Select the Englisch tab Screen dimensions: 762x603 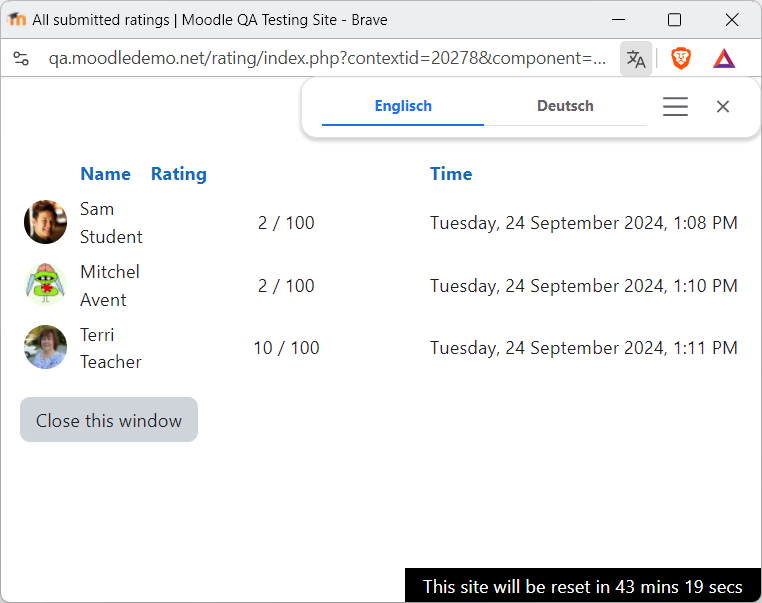tap(403, 106)
